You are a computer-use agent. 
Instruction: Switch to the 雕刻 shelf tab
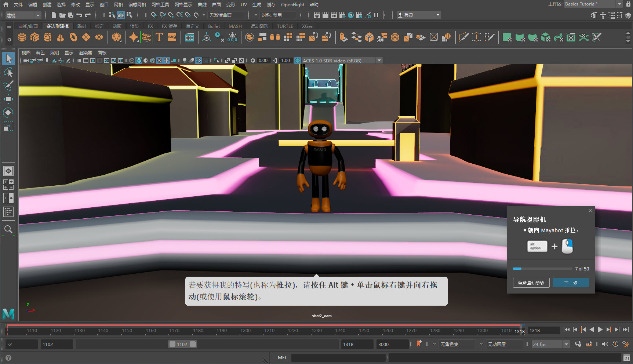(x=81, y=26)
